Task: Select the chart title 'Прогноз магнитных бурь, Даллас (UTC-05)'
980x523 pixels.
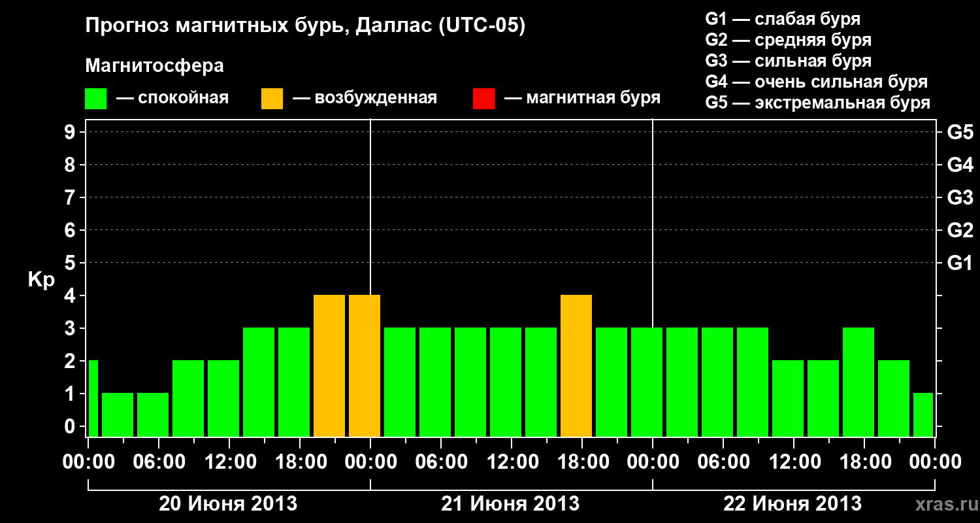Action: [306, 27]
